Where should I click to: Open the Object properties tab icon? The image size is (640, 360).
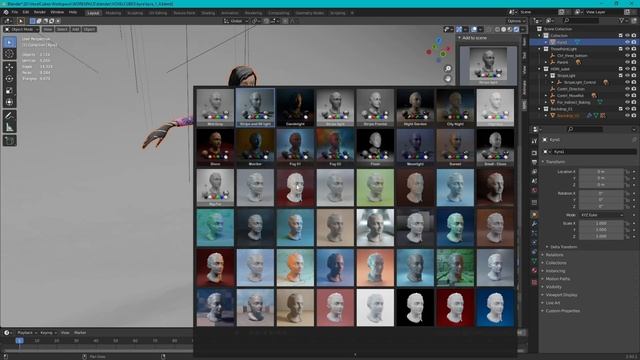pyautogui.click(x=534, y=215)
